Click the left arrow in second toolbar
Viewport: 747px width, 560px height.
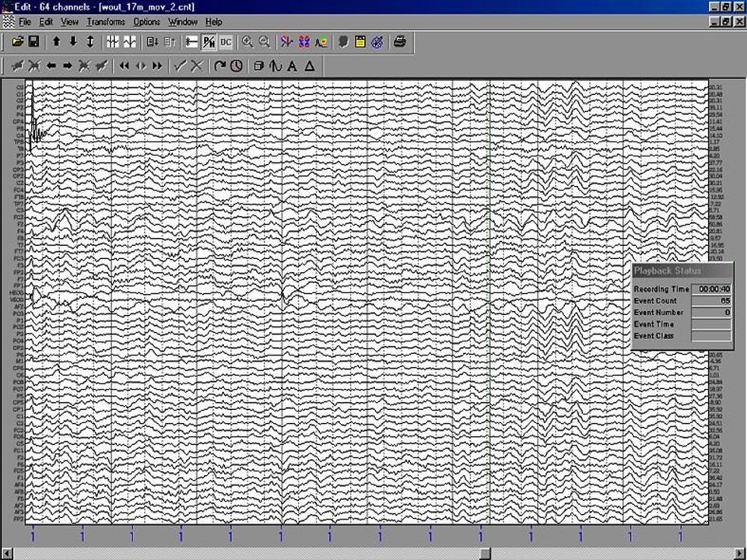point(51,65)
